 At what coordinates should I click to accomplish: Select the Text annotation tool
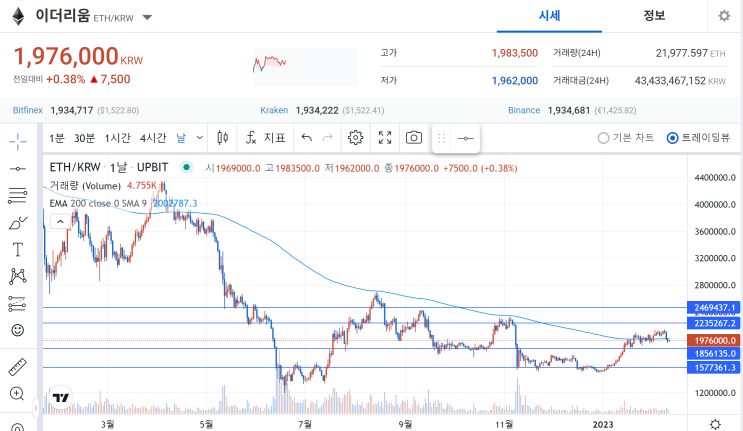[x=18, y=250]
